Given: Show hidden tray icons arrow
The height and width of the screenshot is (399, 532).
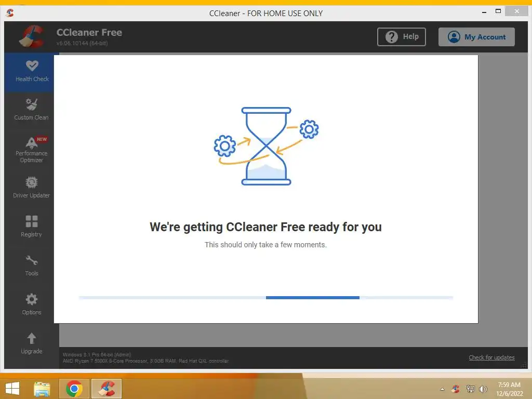Looking at the screenshot, I should click(442, 389).
